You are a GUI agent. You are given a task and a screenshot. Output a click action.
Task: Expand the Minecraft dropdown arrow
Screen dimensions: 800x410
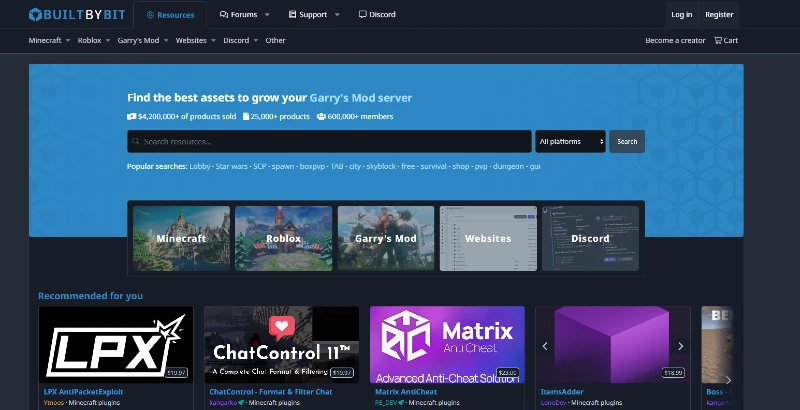coord(68,41)
